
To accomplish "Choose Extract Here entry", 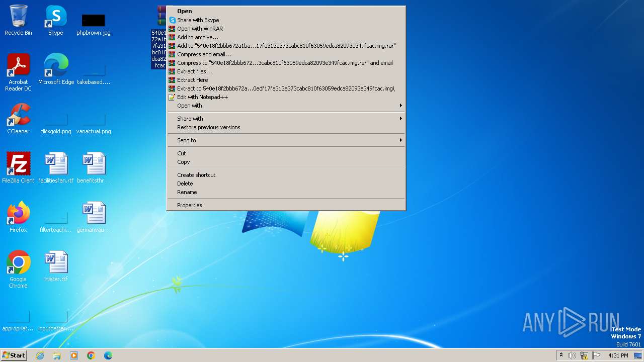I will (286, 80).
